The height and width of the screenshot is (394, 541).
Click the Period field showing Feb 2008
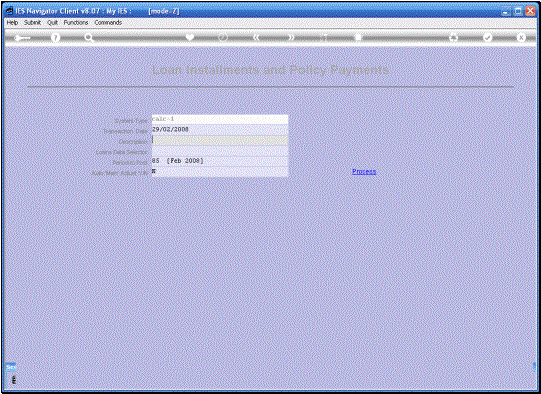coord(220,161)
